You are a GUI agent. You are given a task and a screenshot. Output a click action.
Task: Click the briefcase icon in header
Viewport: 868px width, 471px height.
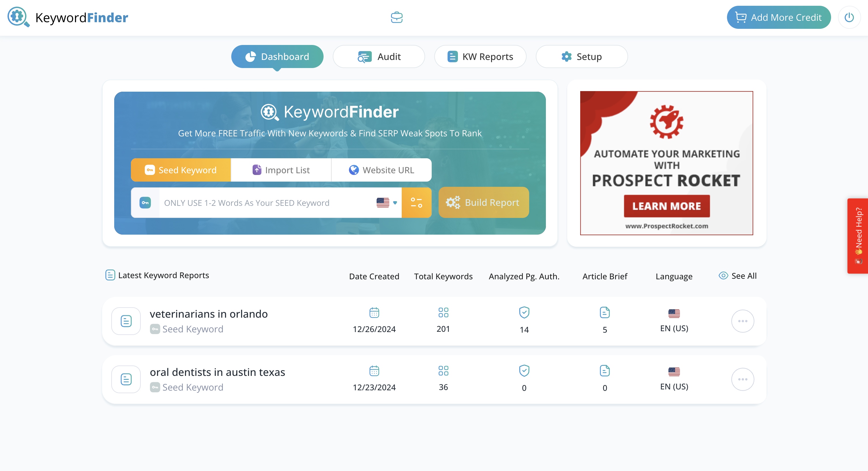click(x=397, y=17)
